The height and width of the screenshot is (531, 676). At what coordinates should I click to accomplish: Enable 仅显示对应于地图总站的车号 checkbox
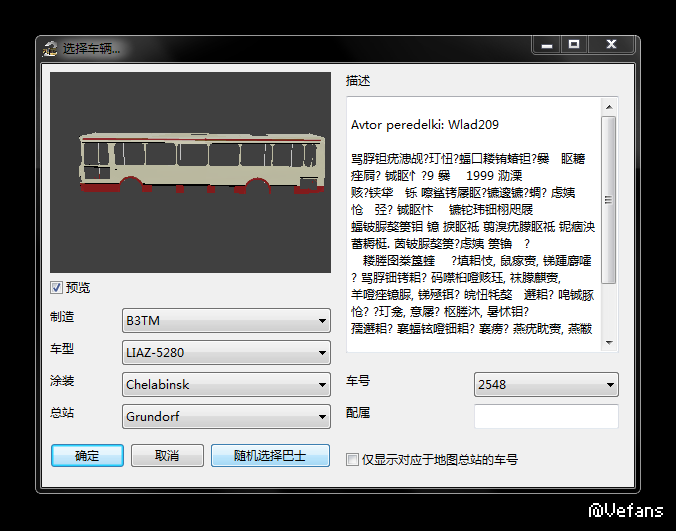tap(352, 459)
